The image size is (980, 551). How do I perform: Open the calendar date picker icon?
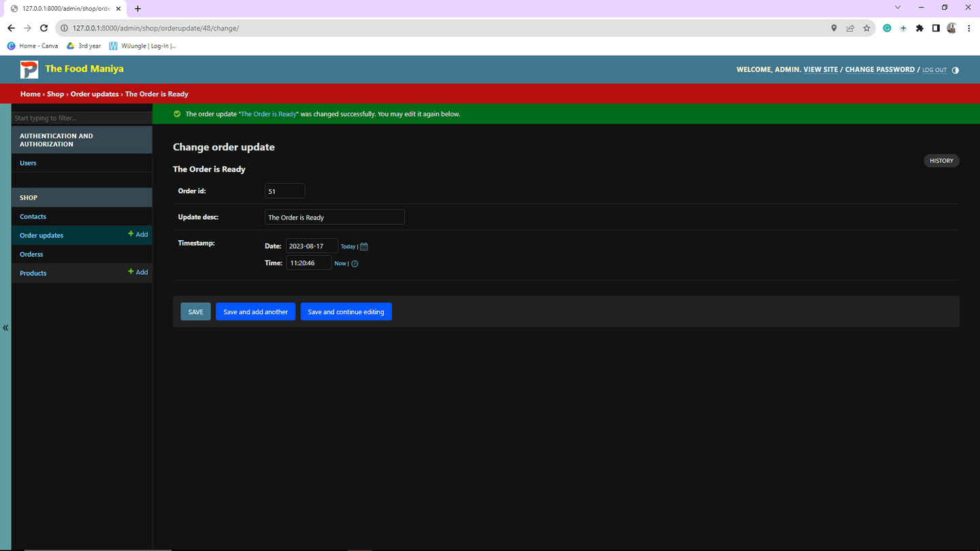tap(364, 246)
